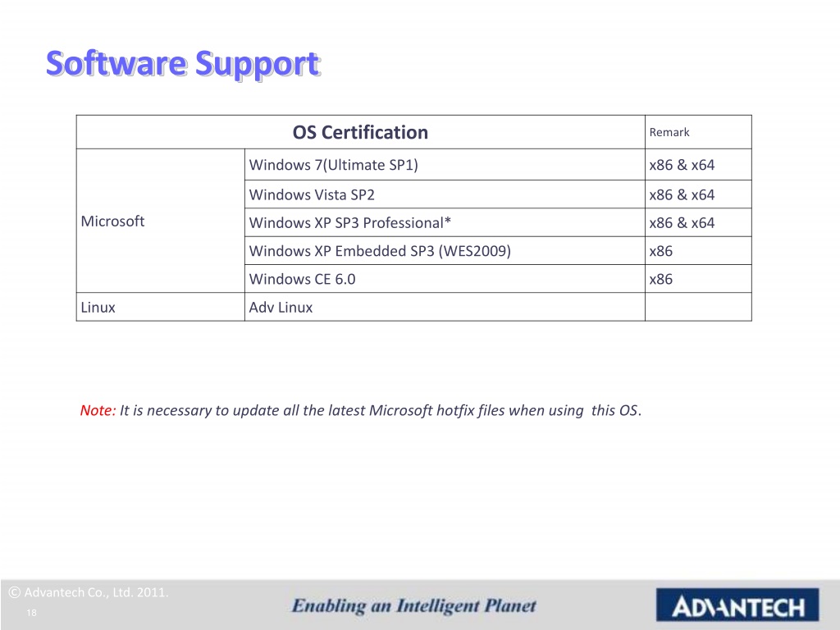Click the Enabling an Intelligent Planet slogan
The width and height of the screenshot is (840, 630).
pyautogui.click(x=413, y=606)
